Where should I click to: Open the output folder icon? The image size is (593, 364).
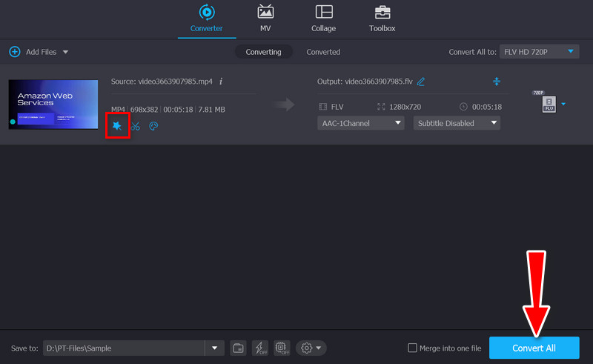[238, 348]
